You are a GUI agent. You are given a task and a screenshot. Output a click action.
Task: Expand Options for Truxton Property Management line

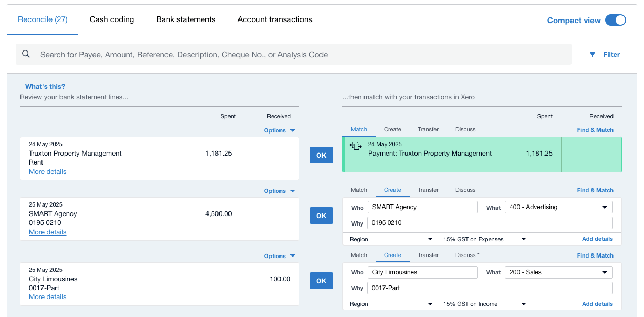click(x=279, y=130)
